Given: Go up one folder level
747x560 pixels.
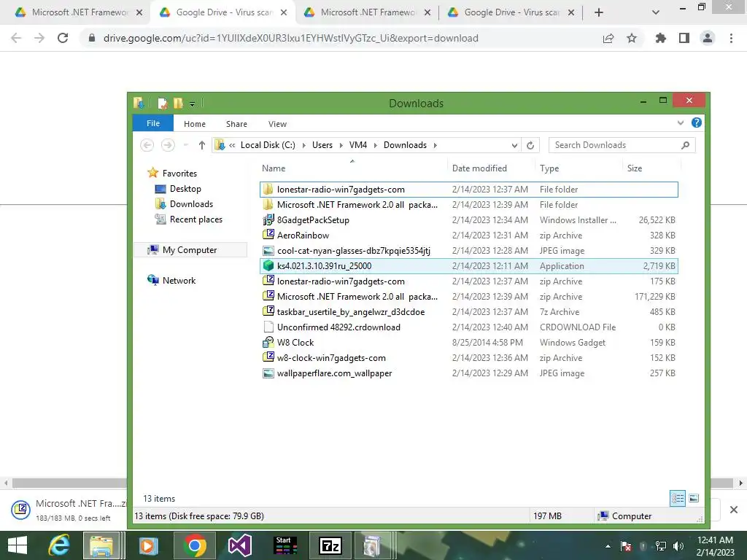Looking at the screenshot, I should [202, 145].
